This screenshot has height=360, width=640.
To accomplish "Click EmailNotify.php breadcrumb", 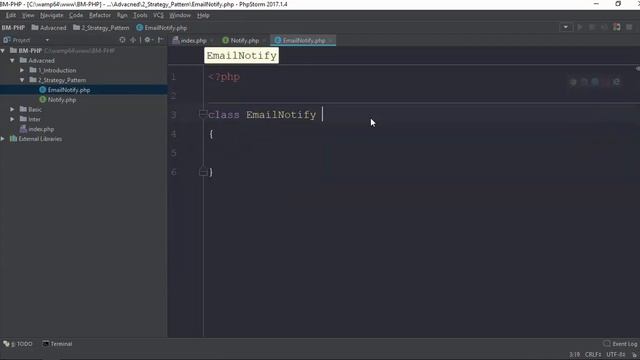I will (162, 28).
